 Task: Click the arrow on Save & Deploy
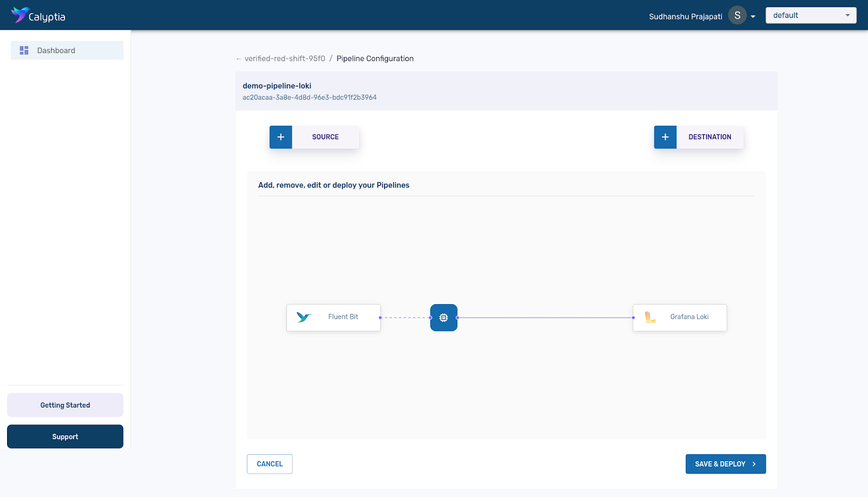(x=754, y=464)
